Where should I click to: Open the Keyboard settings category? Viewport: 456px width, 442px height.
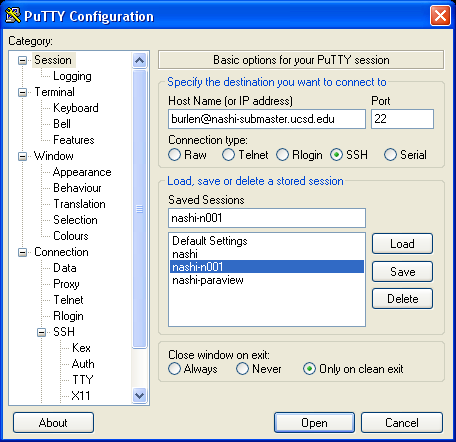[76, 108]
